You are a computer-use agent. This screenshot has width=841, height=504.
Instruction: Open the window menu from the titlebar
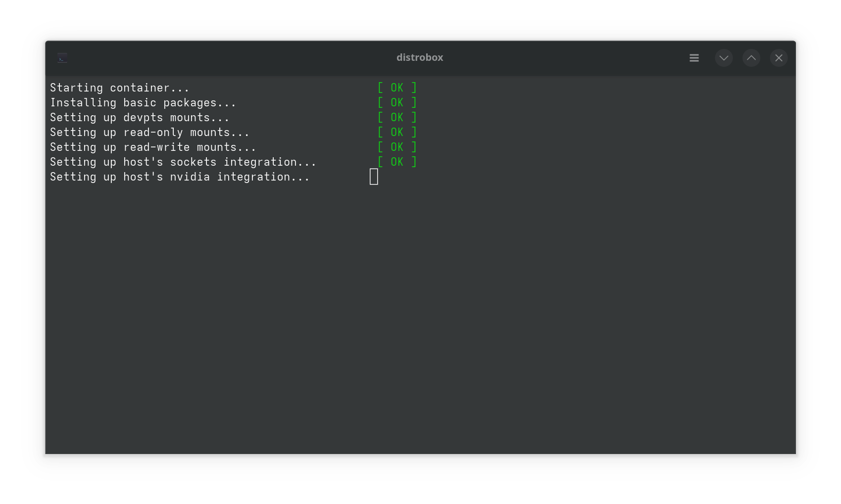694,58
